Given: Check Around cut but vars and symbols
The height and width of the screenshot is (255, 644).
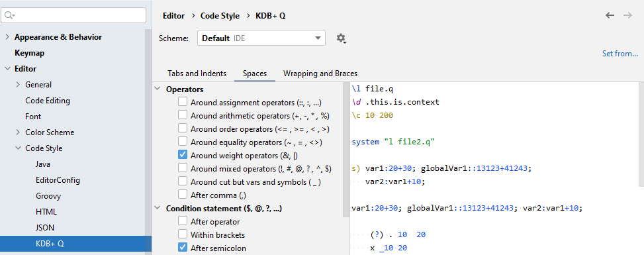Looking at the screenshot, I should tap(183, 181).
